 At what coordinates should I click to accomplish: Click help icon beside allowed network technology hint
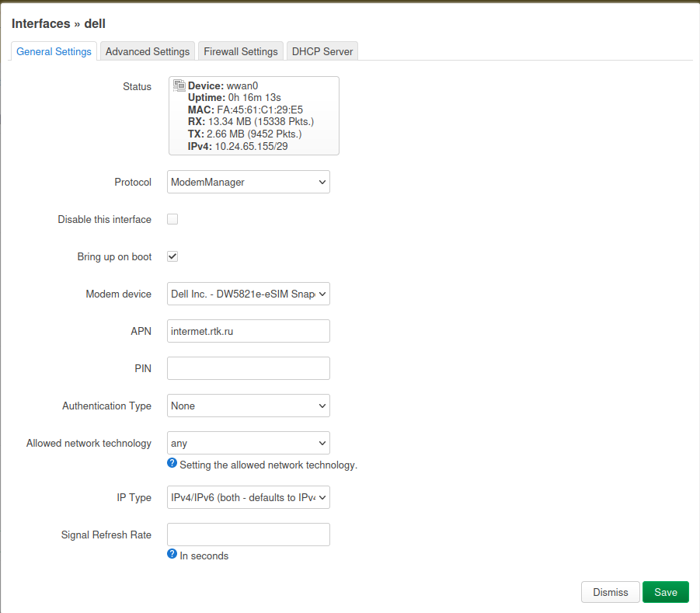pyautogui.click(x=172, y=463)
